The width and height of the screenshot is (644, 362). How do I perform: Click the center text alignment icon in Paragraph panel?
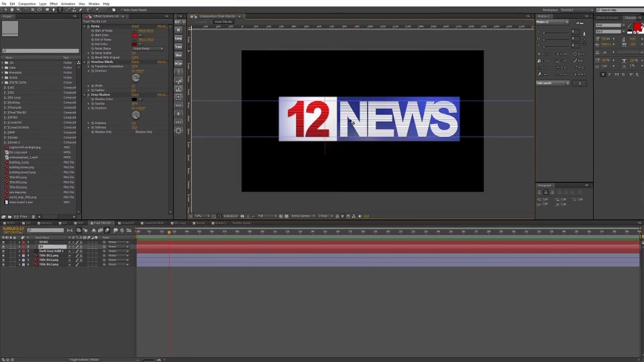[x=546, y=192]
